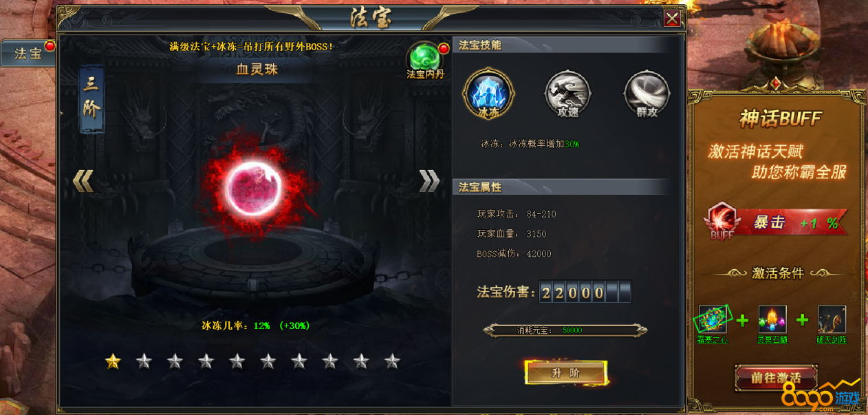Screen dimensions: 868x415
Task: Click the 暴击 BUFF badge icon
Action: click(722, 222)
